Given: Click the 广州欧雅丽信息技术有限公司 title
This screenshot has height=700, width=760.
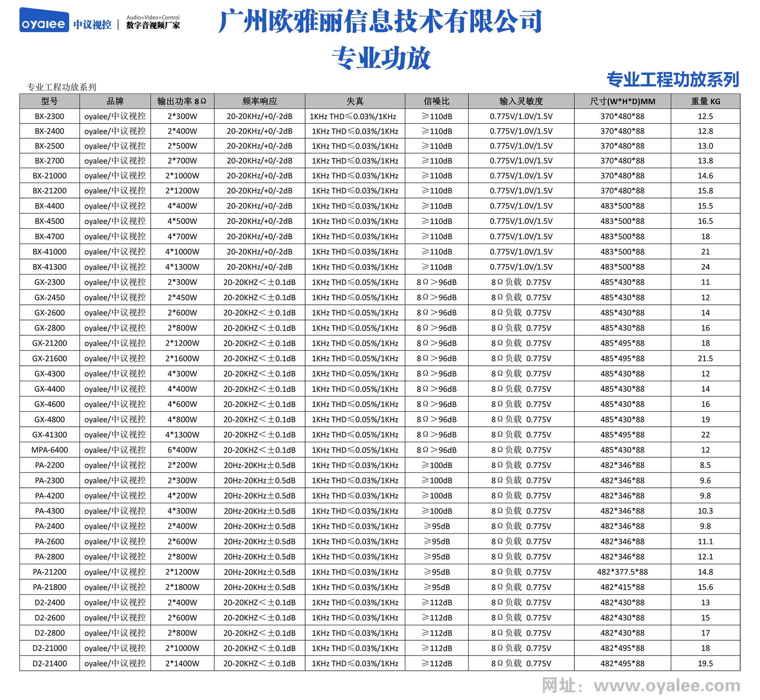Looking at the screenshot, I should 380,21.
